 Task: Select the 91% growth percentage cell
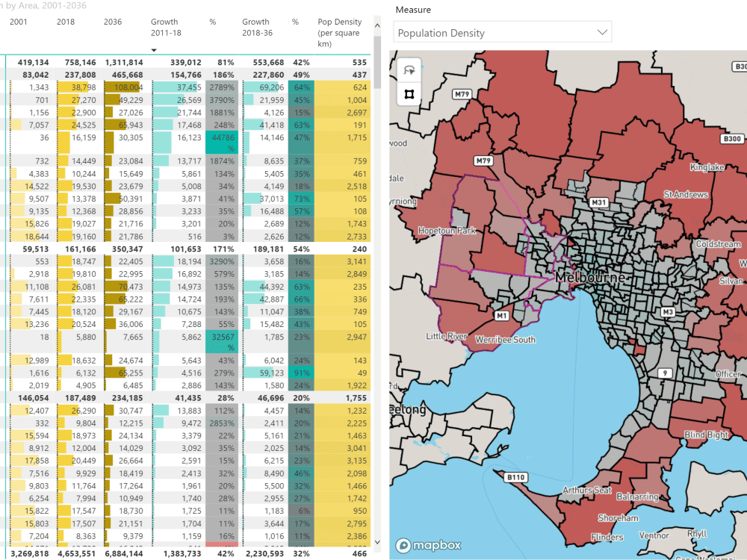(300, 373)
